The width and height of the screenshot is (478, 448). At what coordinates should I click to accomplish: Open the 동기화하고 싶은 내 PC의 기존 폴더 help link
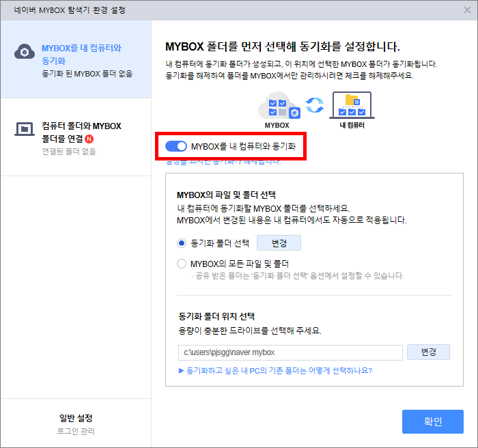pyautogui.click(x=275, y=371)
